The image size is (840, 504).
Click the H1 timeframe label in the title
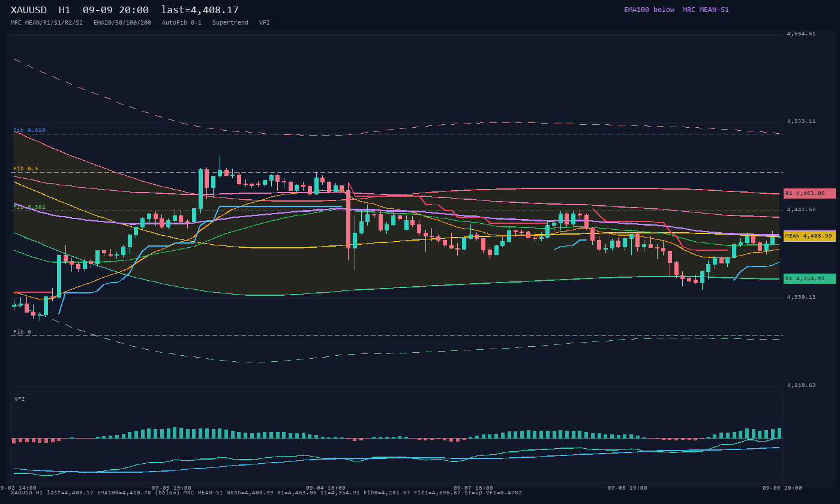click(x=65, y=10)
